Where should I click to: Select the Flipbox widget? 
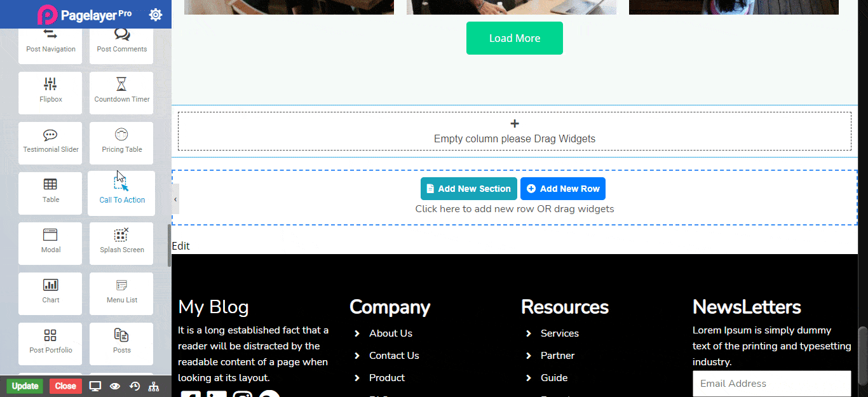[50, 93]
